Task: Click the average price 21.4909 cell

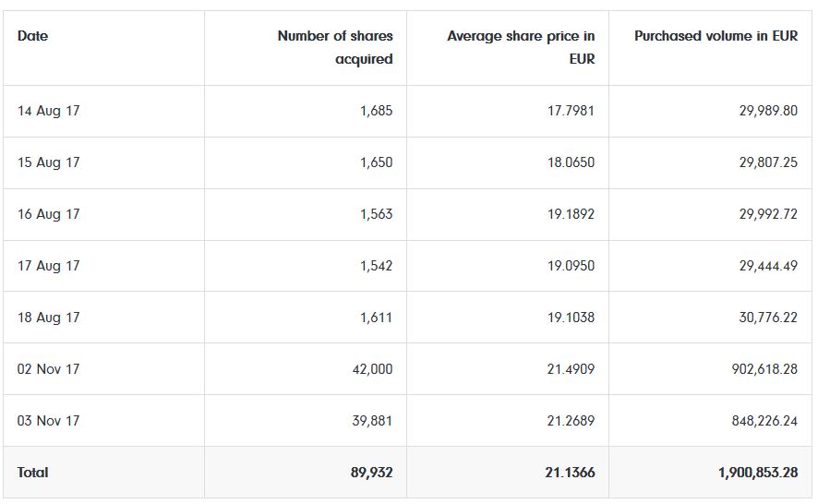Action: (x=571, y=369)
